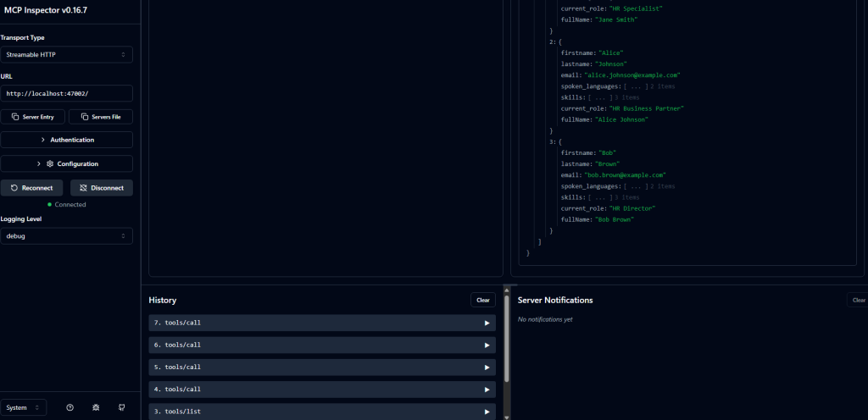Expand history entry 3 tools/list arrow
Screen dimensions: 868x420
[487, 411]
